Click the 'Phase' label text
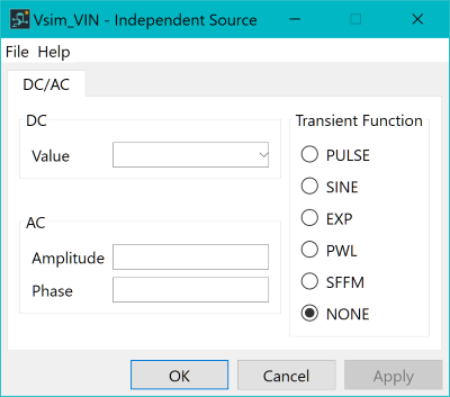 coord(52,291)
